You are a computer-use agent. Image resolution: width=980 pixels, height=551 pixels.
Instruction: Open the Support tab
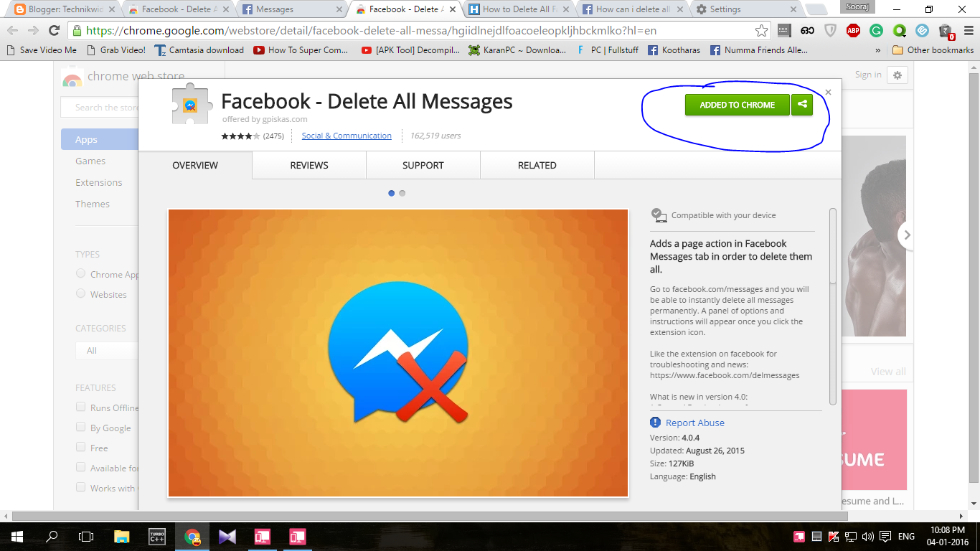click(x=423, y=165)
